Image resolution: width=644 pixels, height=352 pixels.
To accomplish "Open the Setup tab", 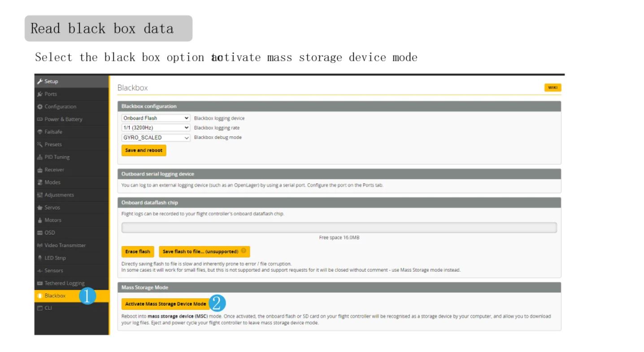I will [71, 82].
